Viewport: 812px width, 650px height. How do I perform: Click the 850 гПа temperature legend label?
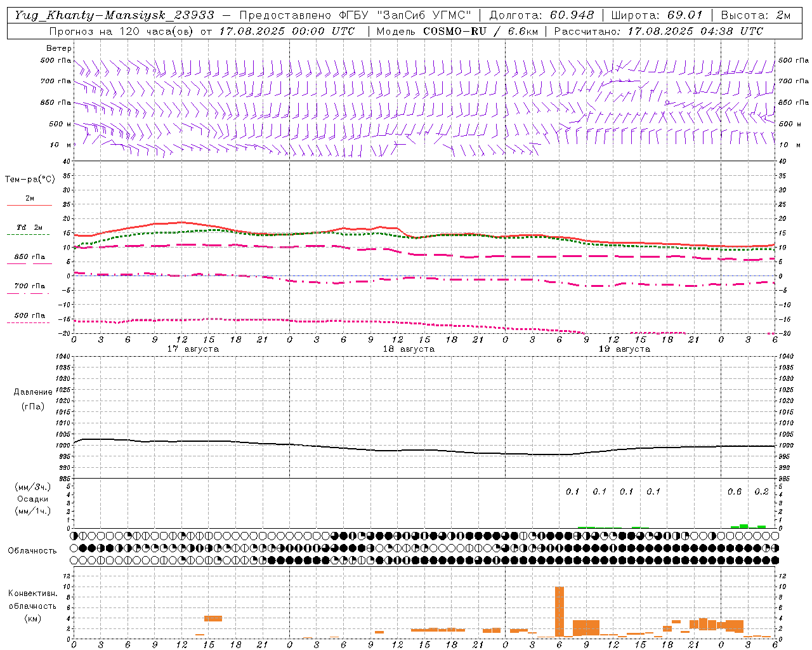click(x=30, y=257)
